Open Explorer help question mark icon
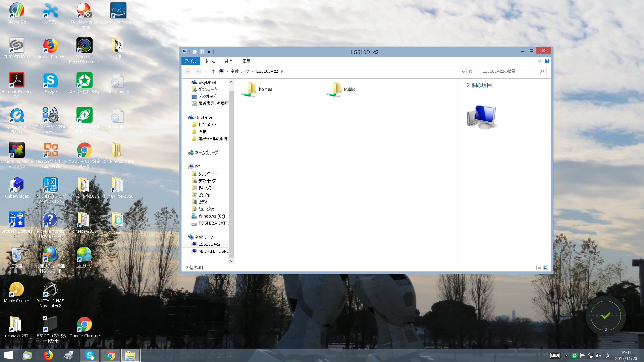644x362 pixels. pos(547,61)
